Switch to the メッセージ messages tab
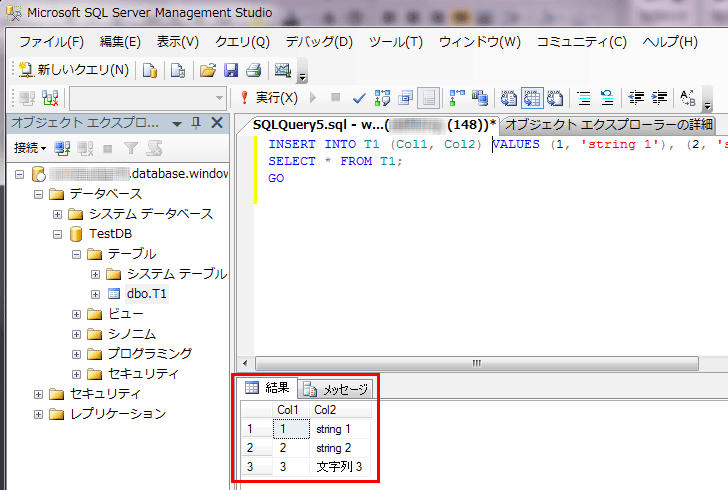Image resolution: width=728 pixels, height=490 pixels. click(336, 390)
